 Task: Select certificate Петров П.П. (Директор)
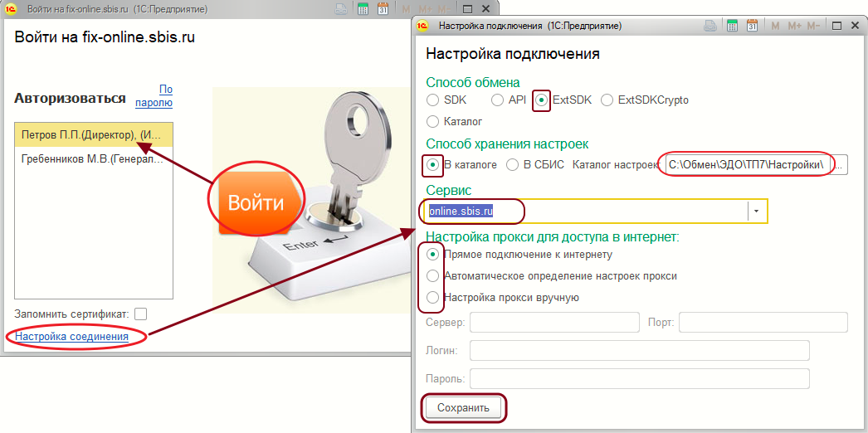tap(93, 134)
